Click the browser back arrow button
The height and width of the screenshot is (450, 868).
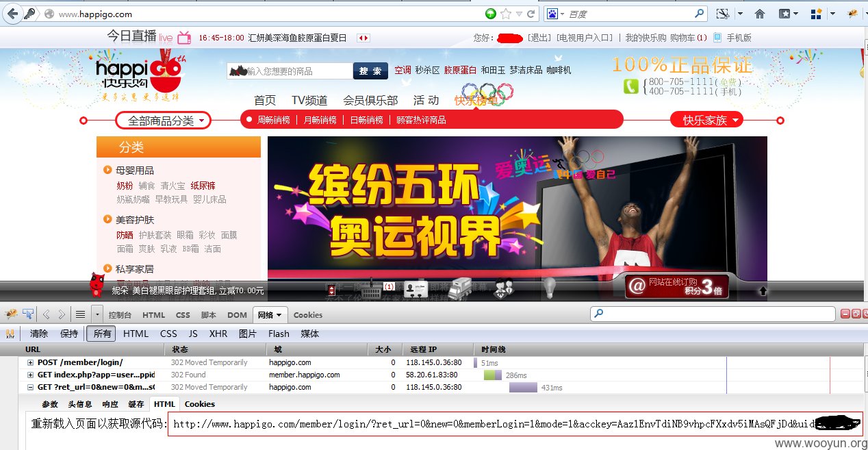coord(12,13)
